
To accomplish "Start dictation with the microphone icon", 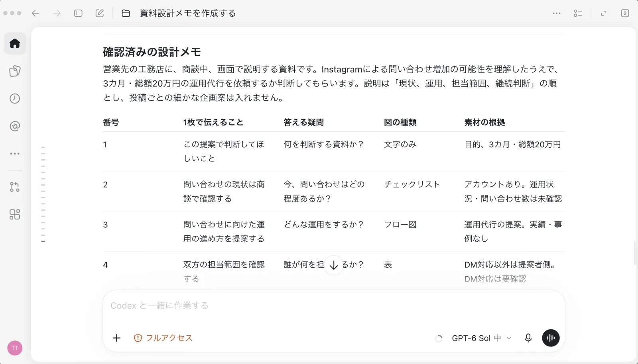I will 528,338.
